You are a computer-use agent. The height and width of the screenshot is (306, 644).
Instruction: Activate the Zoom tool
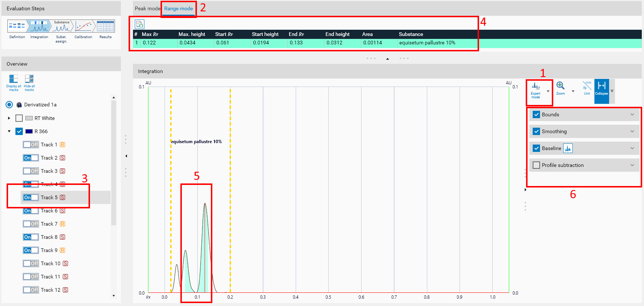click(x=560, y=87)
